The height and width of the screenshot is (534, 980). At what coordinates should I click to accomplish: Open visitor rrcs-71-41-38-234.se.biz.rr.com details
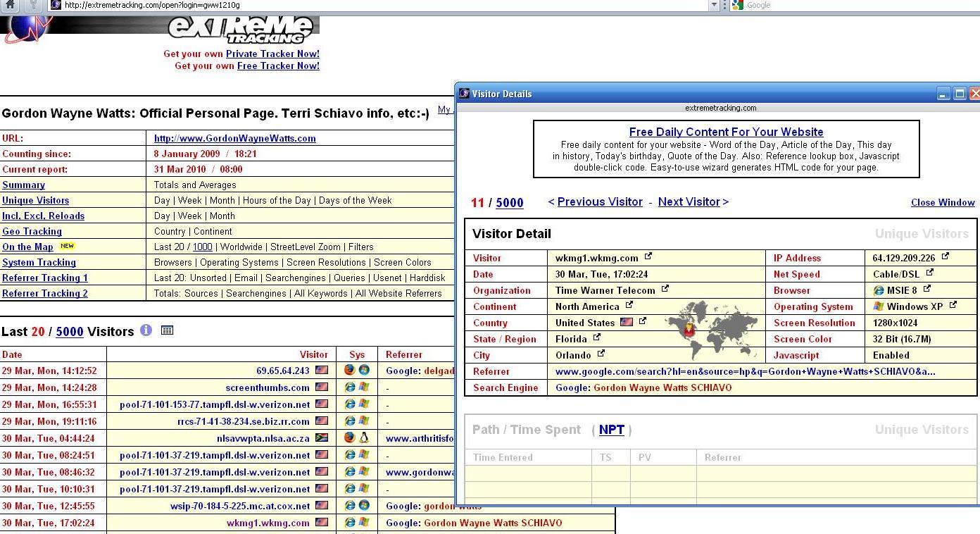(244, 421)
